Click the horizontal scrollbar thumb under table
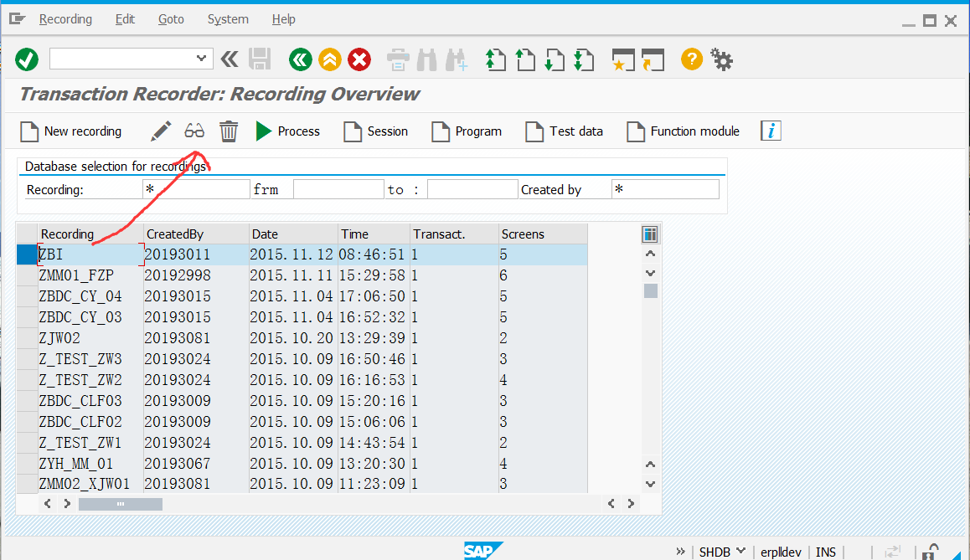 120,504
